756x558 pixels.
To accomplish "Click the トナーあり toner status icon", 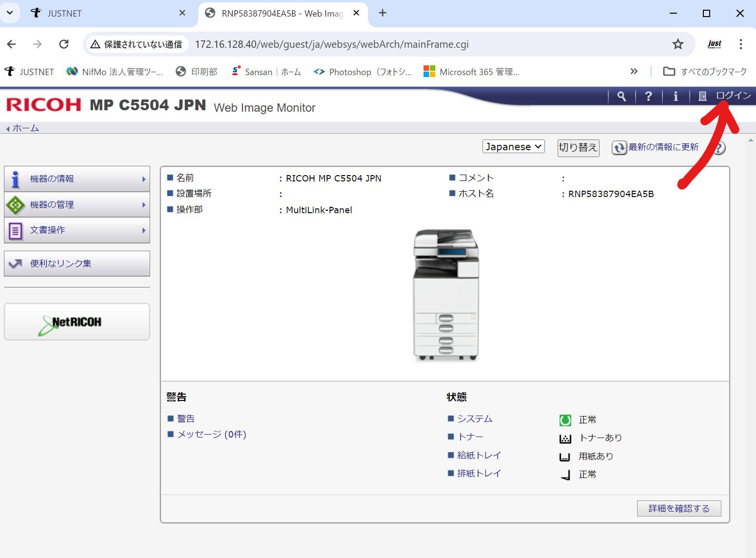I will pos(565,438).
